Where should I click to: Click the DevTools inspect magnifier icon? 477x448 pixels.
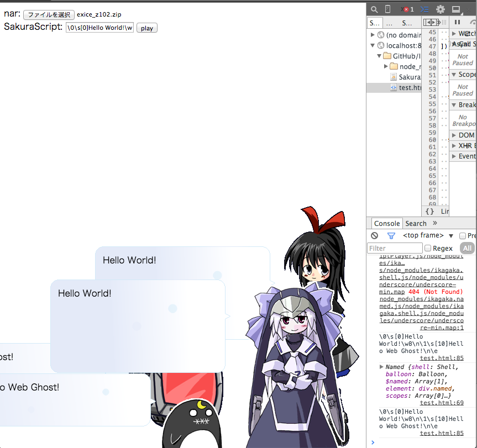(374, 10)
